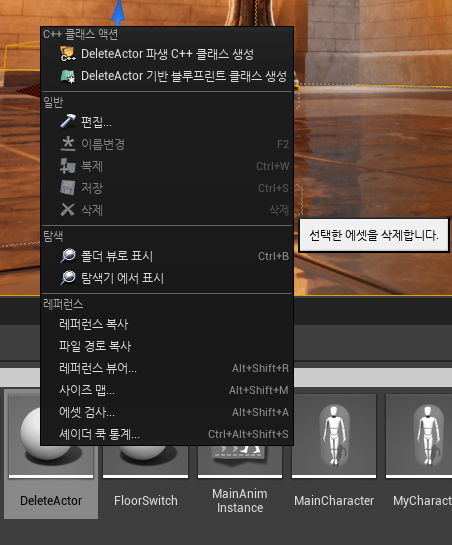Click the floppy disk icon beside 저장
Image resolution: width=452 pixels, height=545 pixels.
point(67,188)
